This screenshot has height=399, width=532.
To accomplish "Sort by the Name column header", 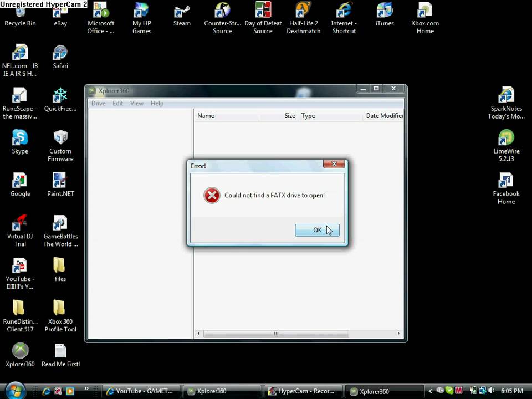I will (x=226, y=116).
